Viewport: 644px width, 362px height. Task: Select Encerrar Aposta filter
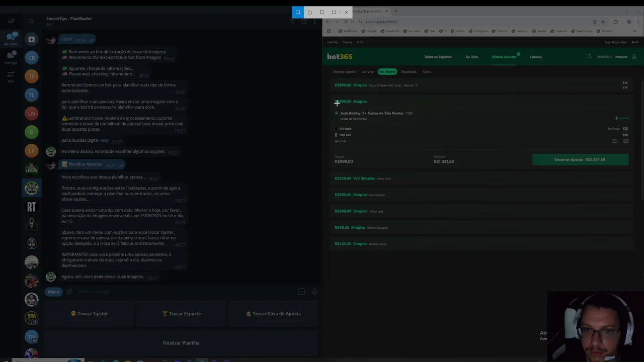pos(344,72)
